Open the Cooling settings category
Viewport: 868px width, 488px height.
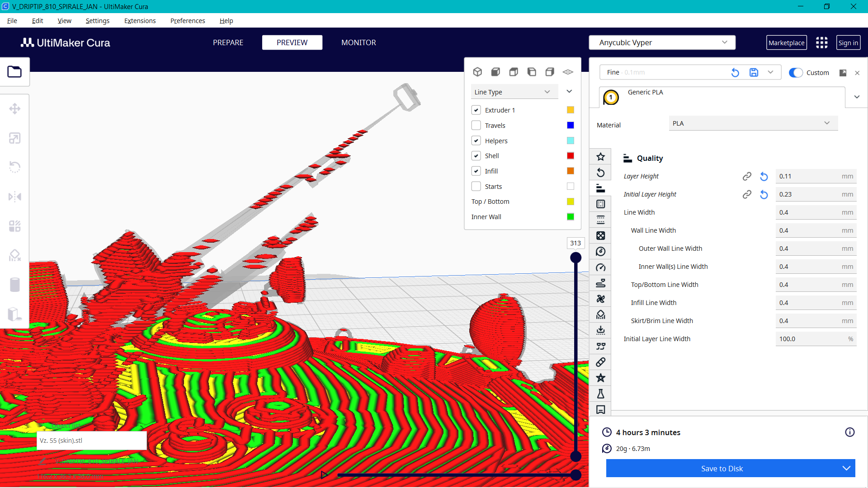[600, 299]
